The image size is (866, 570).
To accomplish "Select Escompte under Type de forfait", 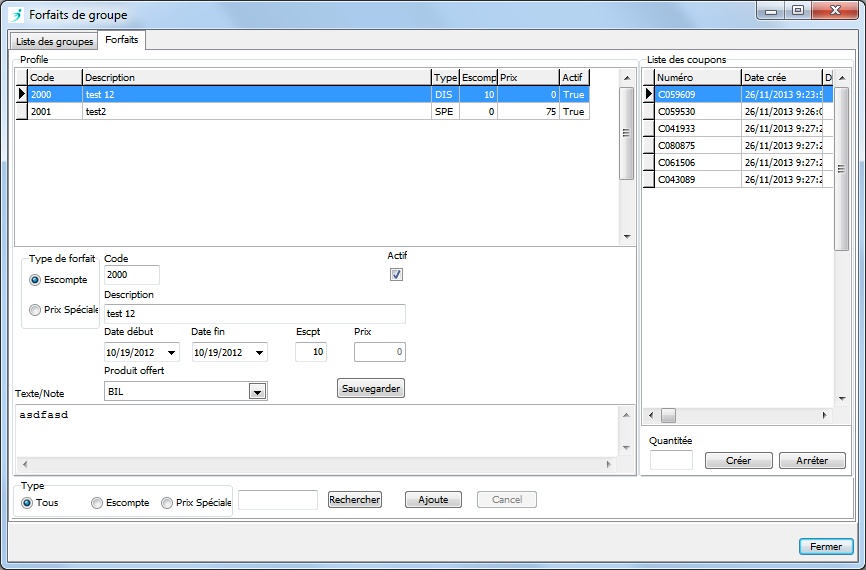I will tap(36, 280).
